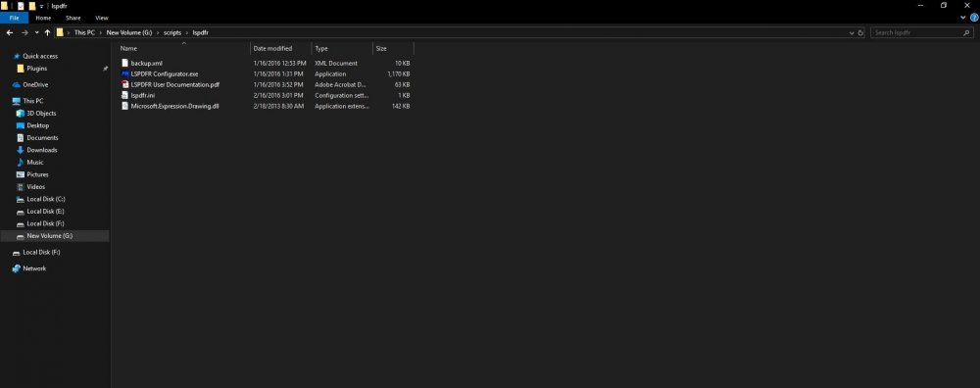This screenshot has width=980, height=388.
Task: Open the Plugins pinned folder
Action: tap(37, 69)
